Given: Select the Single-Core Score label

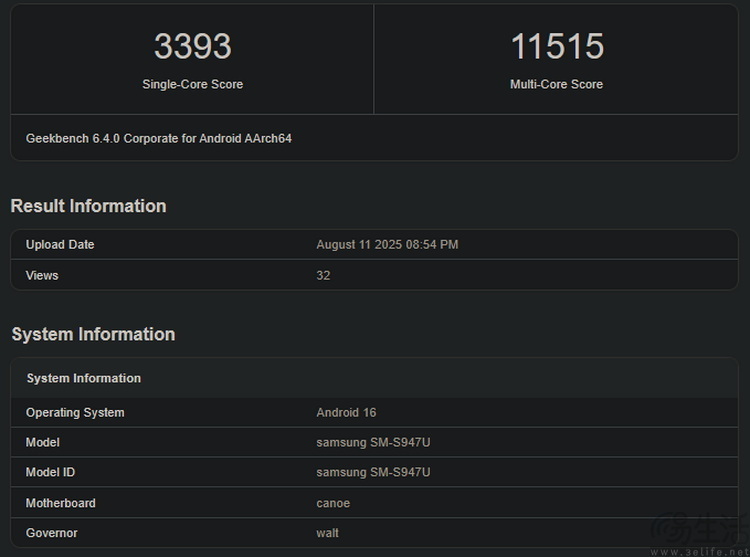Looking at the screenshot, I should (x=193, y=84).
